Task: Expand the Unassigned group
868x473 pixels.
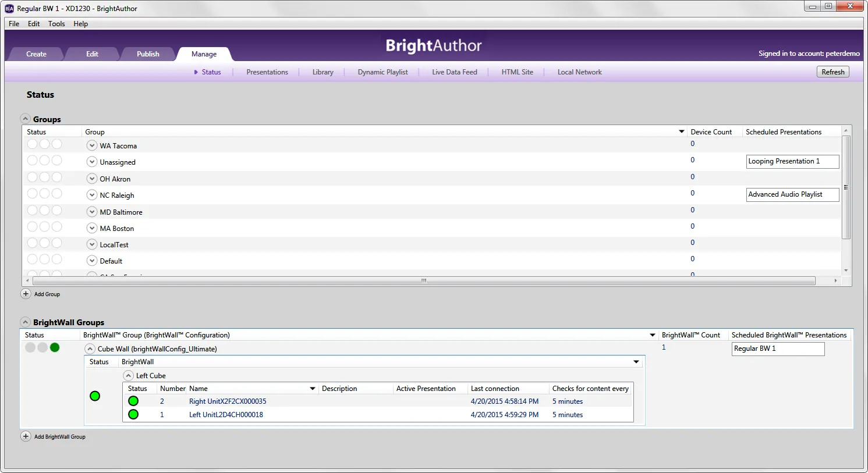Action: click(x=92, y=162)
